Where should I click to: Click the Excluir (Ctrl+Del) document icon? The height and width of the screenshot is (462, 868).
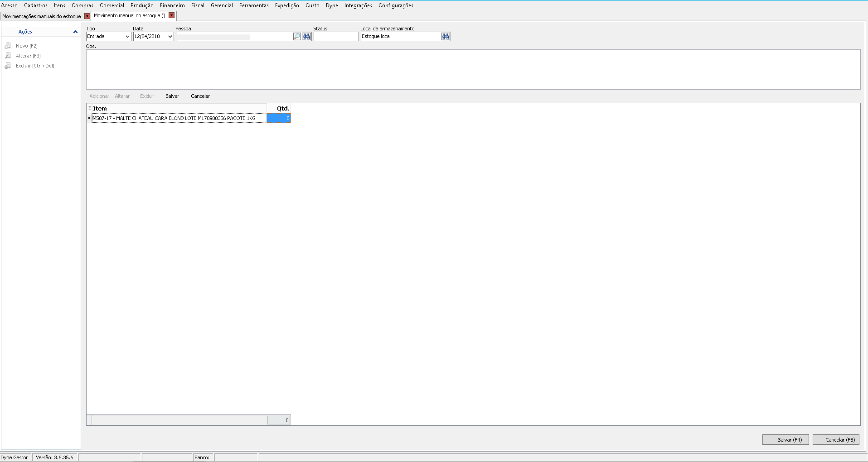point(8,65)
